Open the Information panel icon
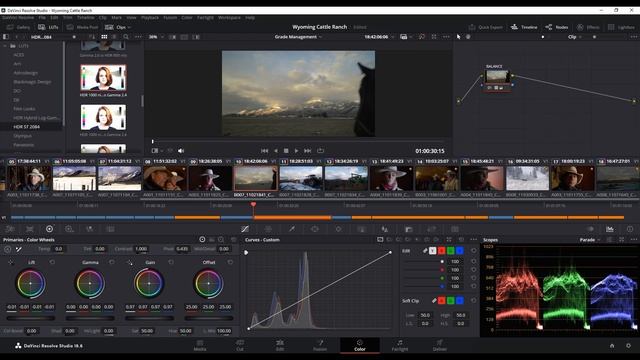Viewport: 640px width, 360px height. coord(630,229)
